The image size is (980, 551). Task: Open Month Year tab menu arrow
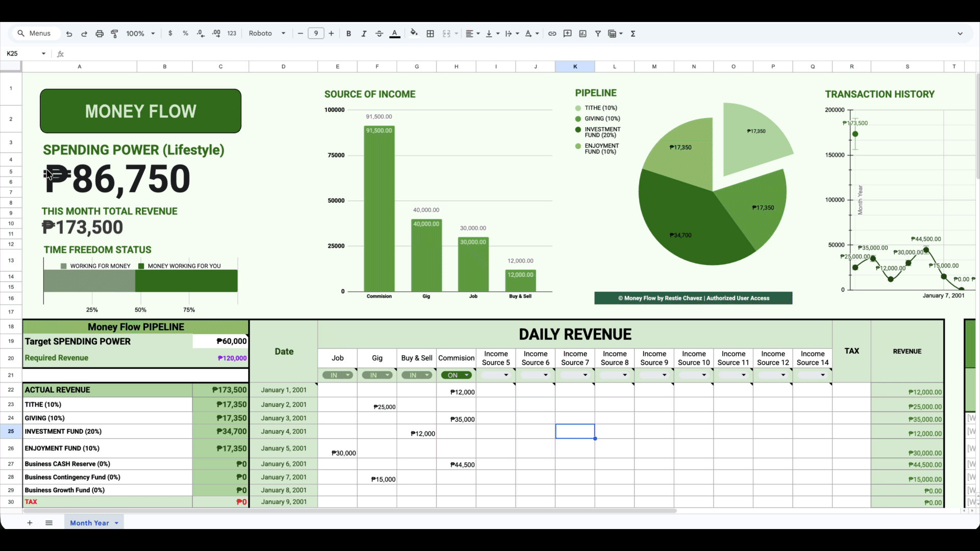116,523
